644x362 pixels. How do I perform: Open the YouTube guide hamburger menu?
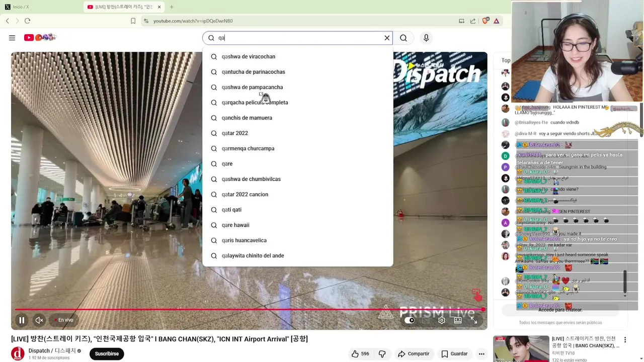pyautogui.click(x=12, y=38)
